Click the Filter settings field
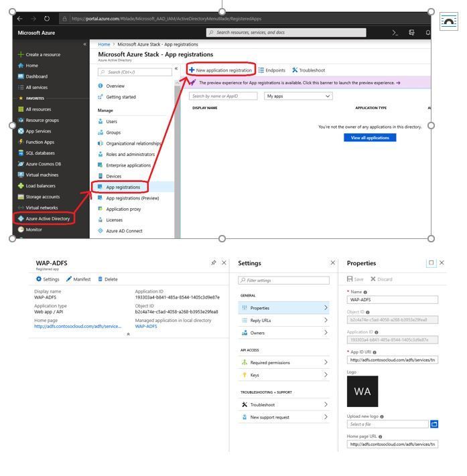The image size is (467, 476). point(284,281)
